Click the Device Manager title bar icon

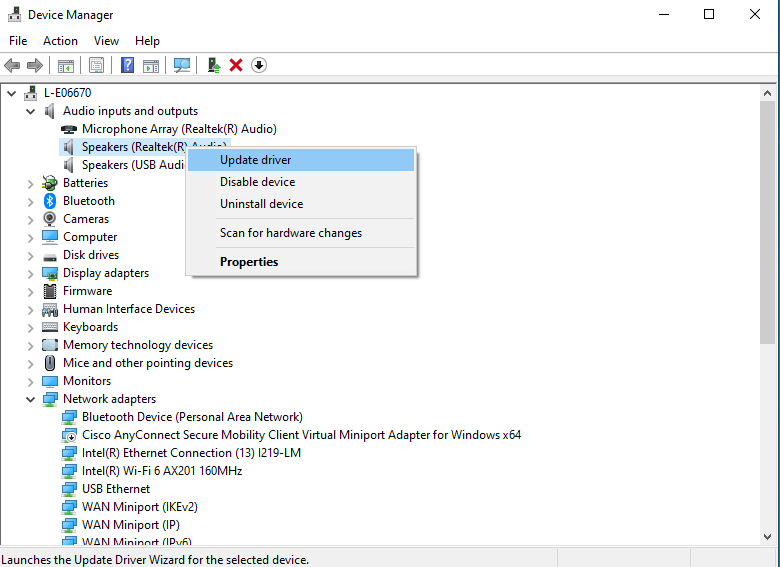coord(14,14)
